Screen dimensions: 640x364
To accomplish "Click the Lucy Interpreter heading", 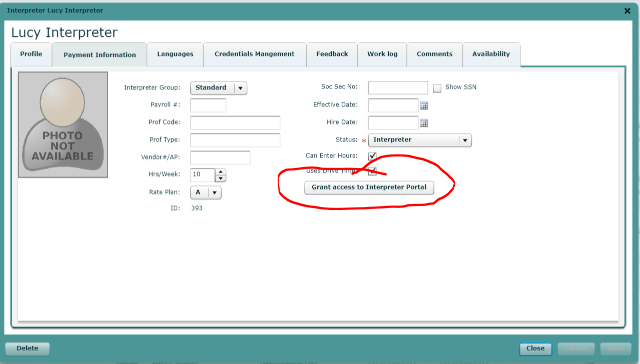I will (65, 32).
